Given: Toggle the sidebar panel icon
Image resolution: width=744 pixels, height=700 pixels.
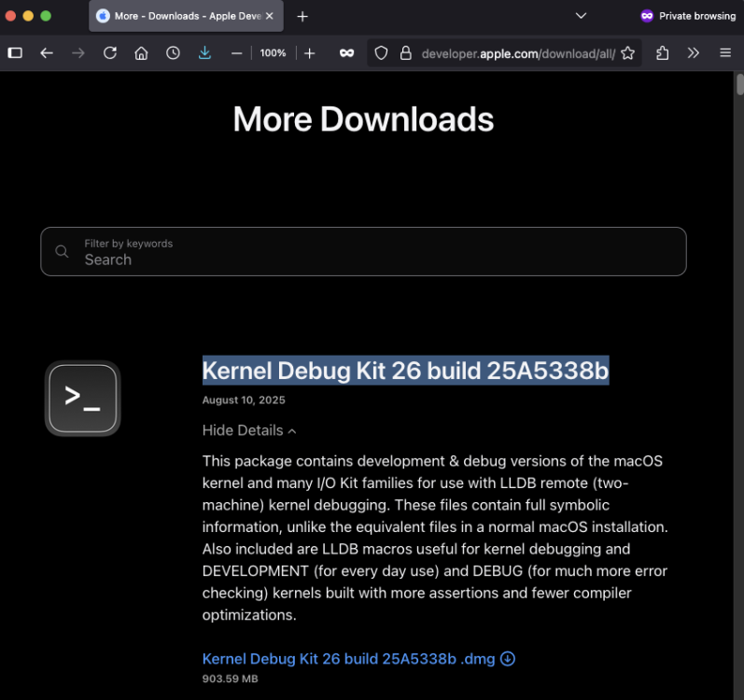Looking at the screenshot, I should tap(15, 52).
